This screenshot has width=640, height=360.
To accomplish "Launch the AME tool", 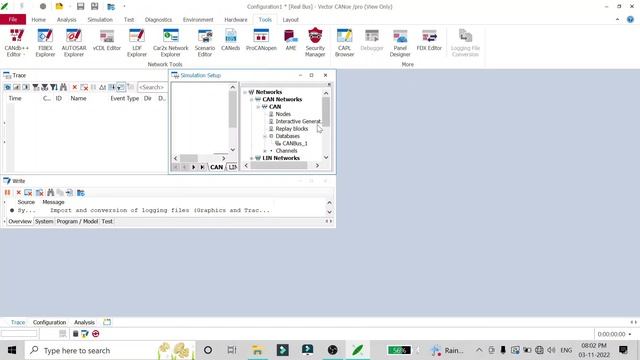I will [291, 40].
